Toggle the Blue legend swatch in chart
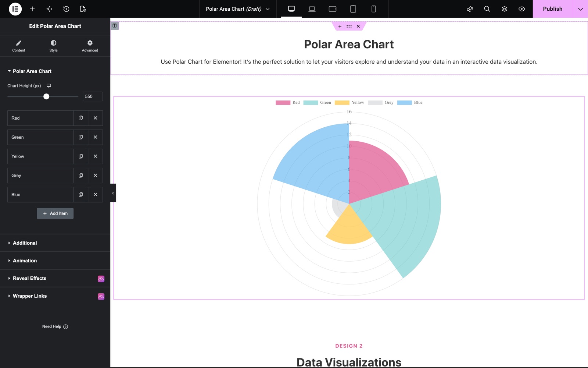Screen dimensions: 588x368 [404, 103]
